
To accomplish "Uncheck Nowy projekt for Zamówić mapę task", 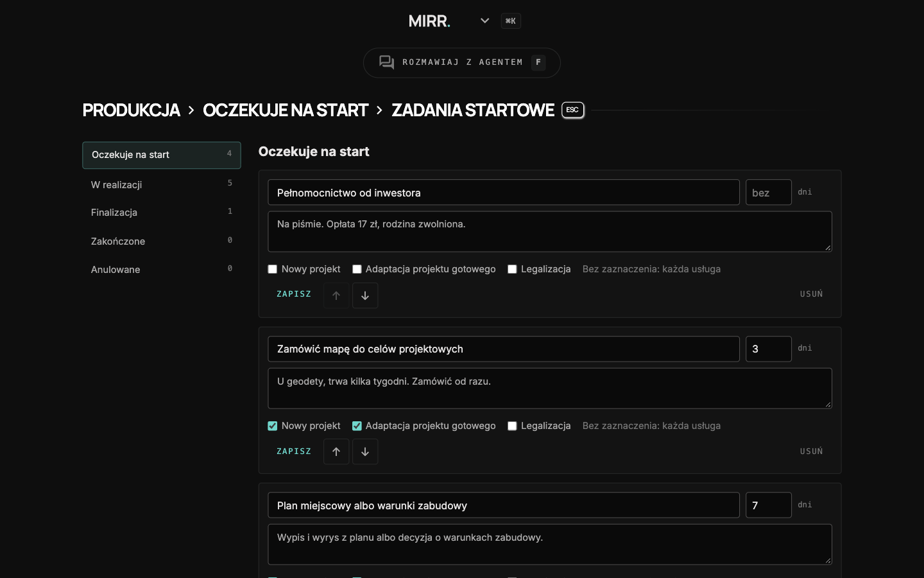I will click(273, 426).
